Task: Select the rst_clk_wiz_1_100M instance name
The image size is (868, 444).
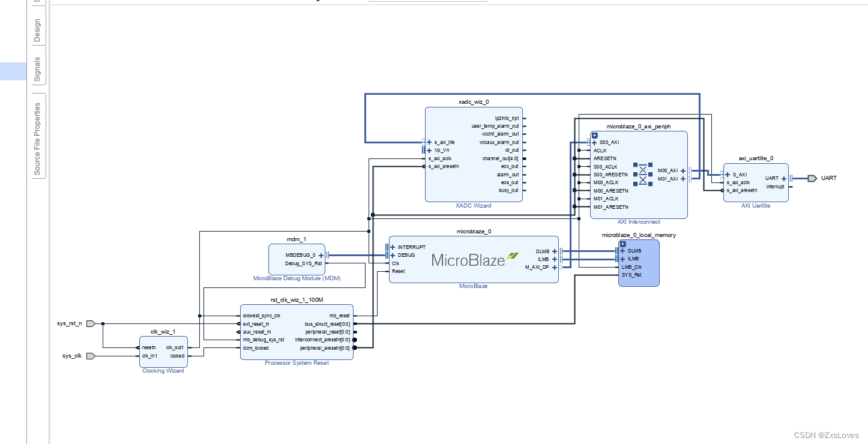Action: (x=297, y=299)
